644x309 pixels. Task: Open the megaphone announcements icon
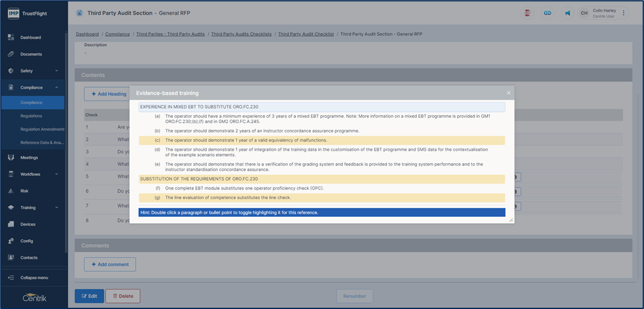point(567,13)
